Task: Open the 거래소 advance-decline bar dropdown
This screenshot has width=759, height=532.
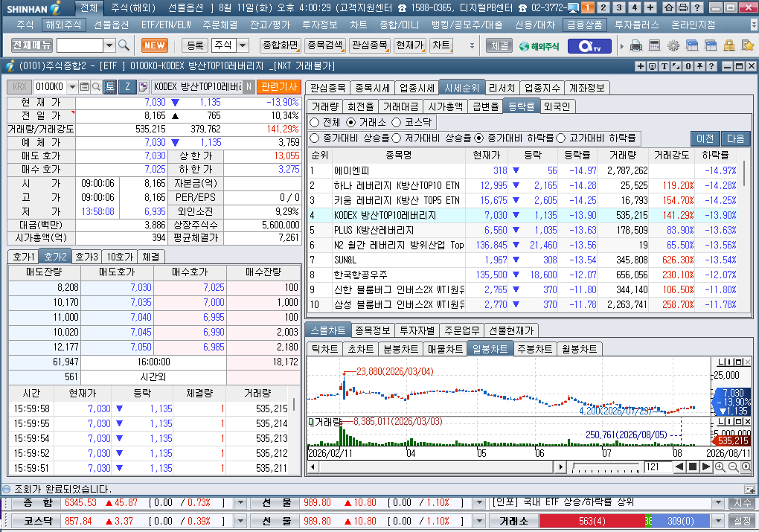Action: pos(719,522)
